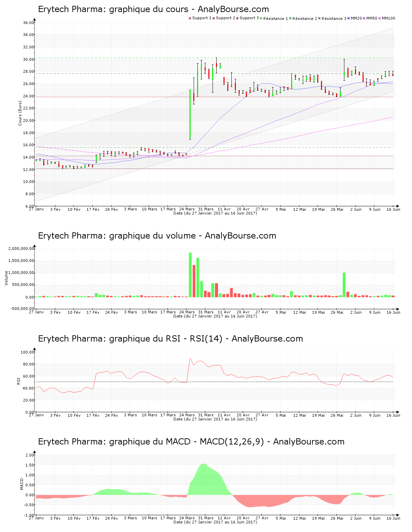The height and width of the screenshot is (532, 412).
Task: Click the Résistance 1 green legend swatch
Action: coord(261,18)
